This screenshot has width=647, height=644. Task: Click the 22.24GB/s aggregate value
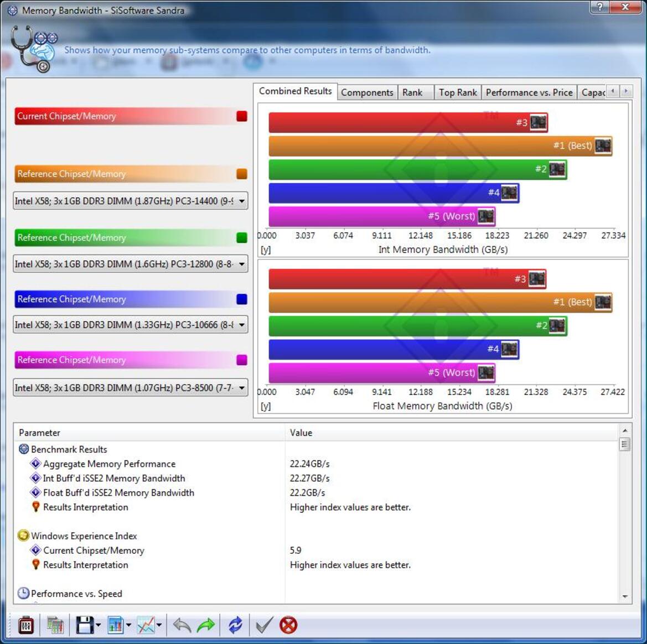tap(310, 464)
